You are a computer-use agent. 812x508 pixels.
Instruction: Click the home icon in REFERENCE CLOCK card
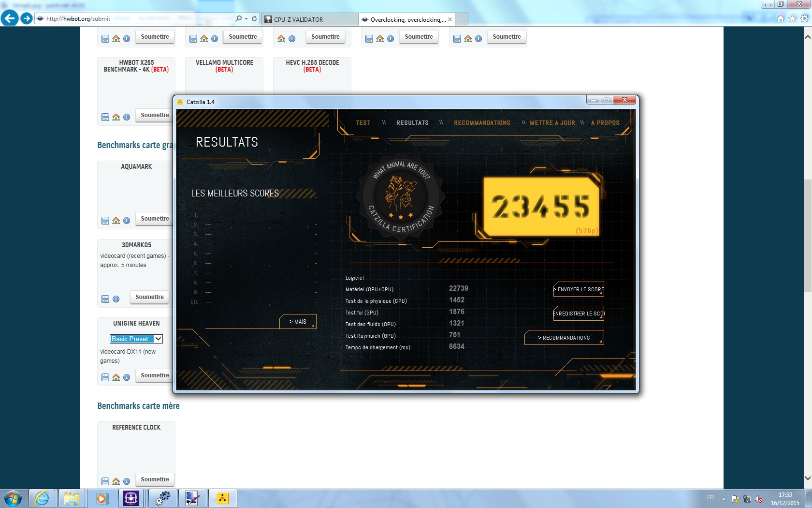click(x=116, y=481)
